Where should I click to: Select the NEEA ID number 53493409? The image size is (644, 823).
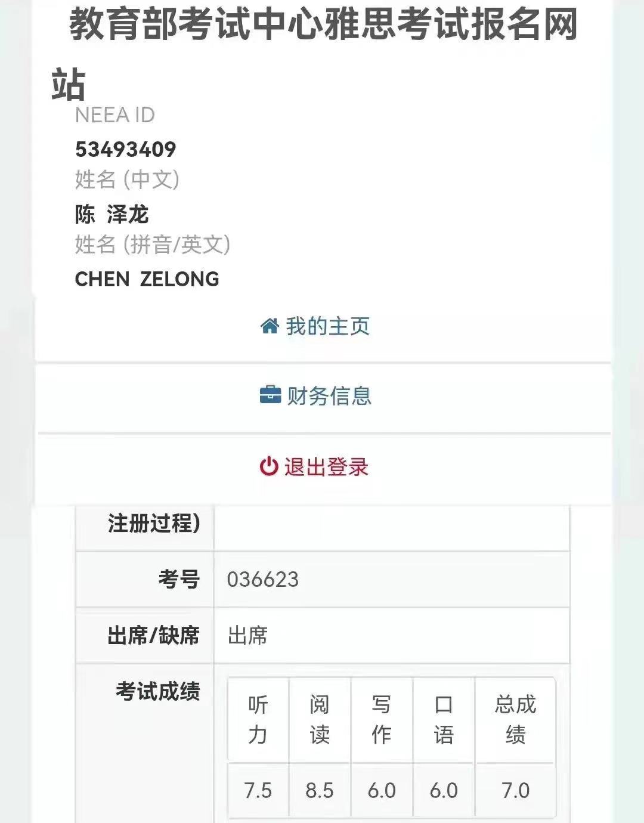(126, 149)
